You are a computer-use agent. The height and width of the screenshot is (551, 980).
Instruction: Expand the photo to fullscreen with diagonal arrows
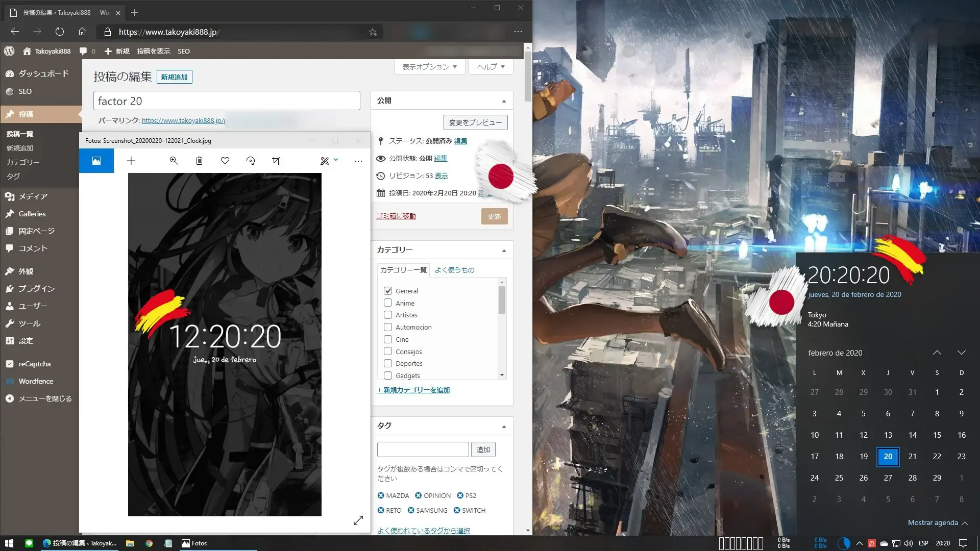point(358,520)
